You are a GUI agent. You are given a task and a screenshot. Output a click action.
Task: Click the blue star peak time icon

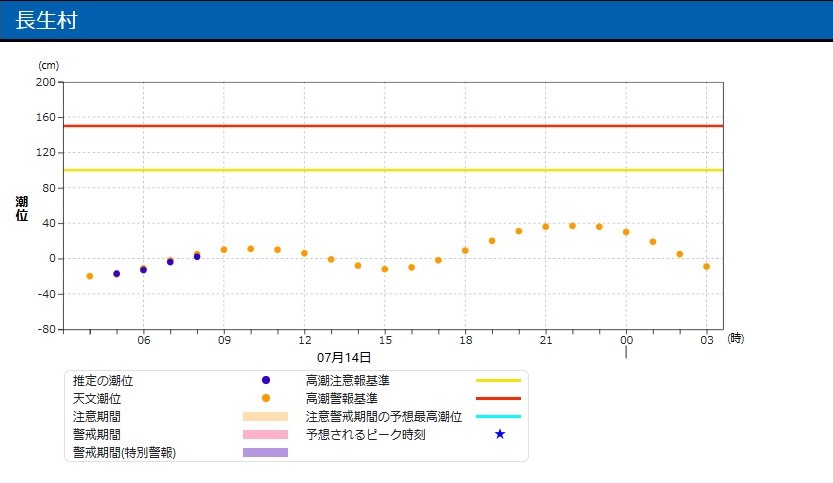point(499,434)
